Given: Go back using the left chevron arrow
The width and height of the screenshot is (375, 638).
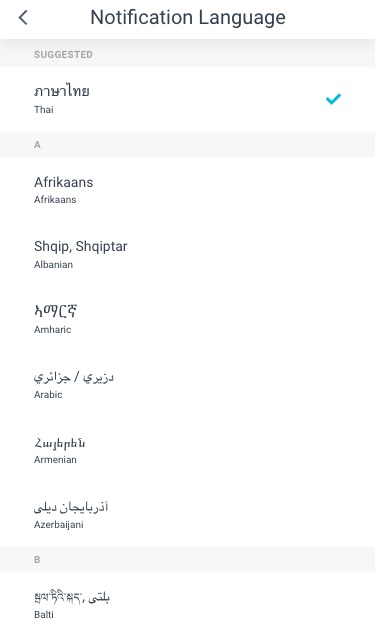Looking at the screenshot, I should 23,17.
